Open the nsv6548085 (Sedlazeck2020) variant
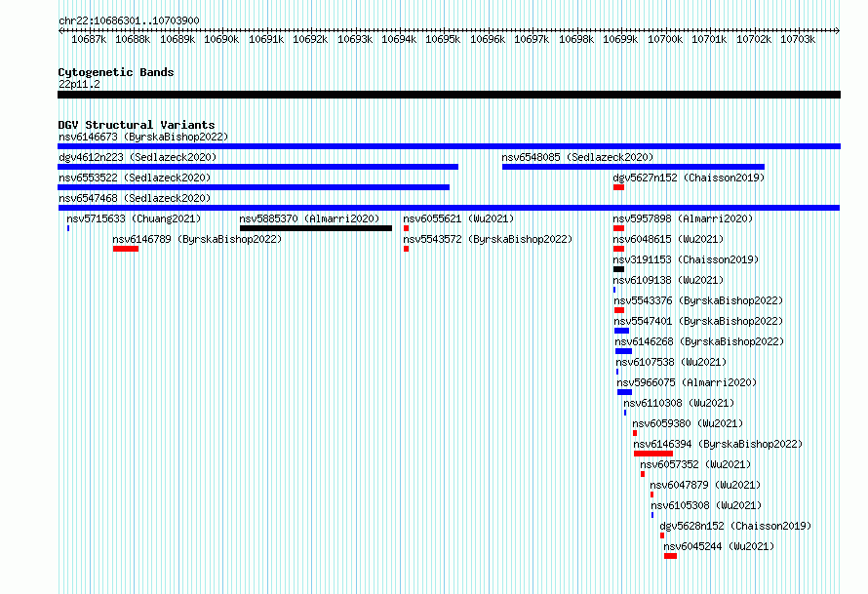 577,157
